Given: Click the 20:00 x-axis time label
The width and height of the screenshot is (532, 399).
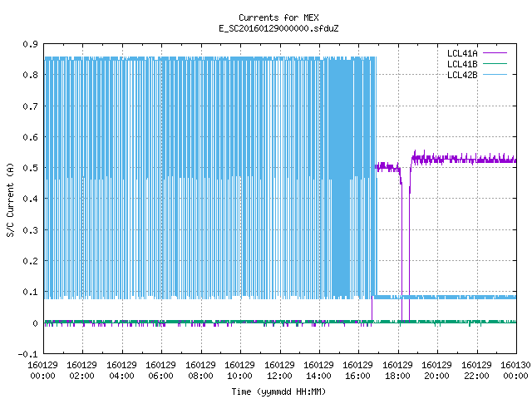Looking at the screenshot, I should 436,376.
